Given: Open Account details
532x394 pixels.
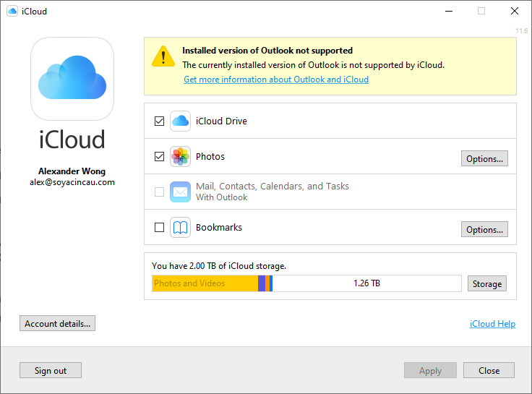Looking at the screenshot, I should (57, 323).
